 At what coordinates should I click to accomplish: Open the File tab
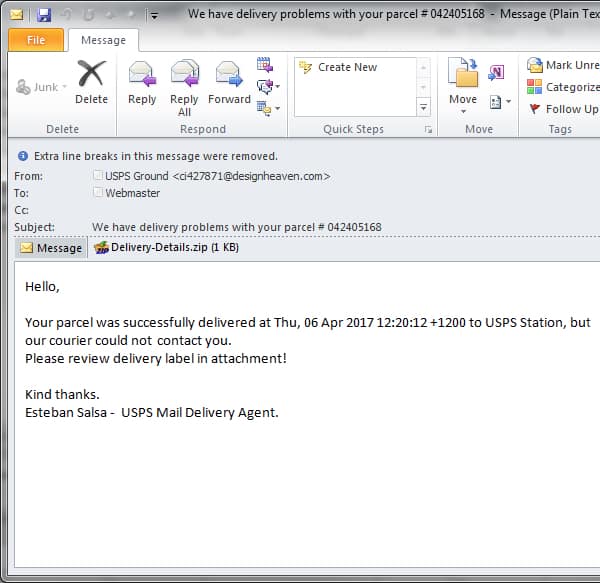pos(36,40)
